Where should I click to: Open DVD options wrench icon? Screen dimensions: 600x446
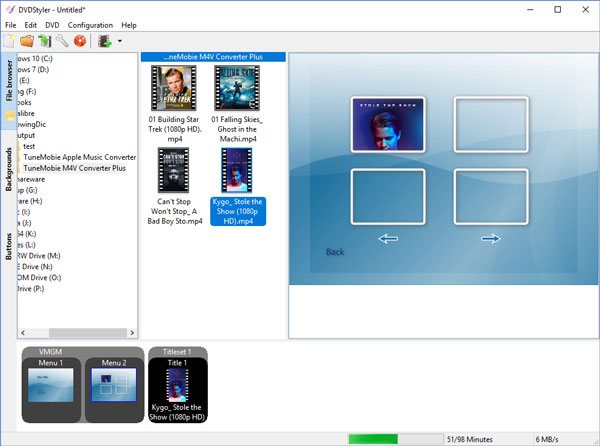point(62,41)
